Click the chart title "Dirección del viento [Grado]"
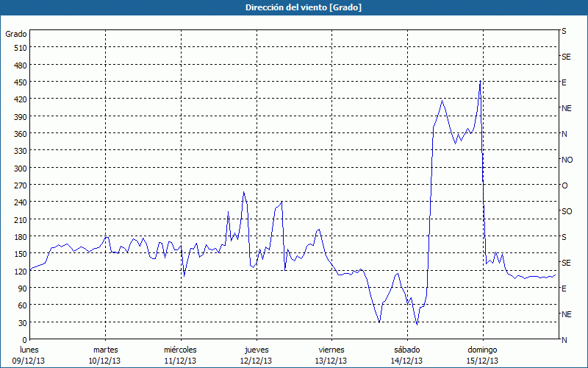Image resolution: width=588 pixels, height=368 pixels. click(293, 7)
